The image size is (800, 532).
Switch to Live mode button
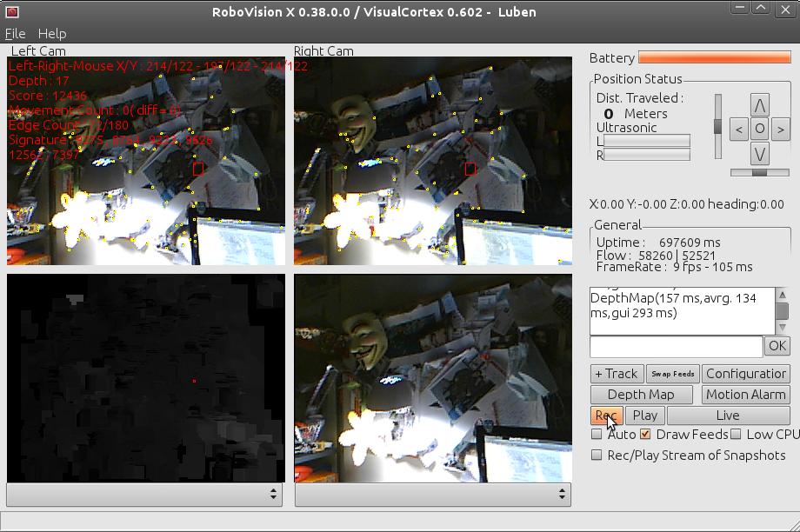(728, 416)
